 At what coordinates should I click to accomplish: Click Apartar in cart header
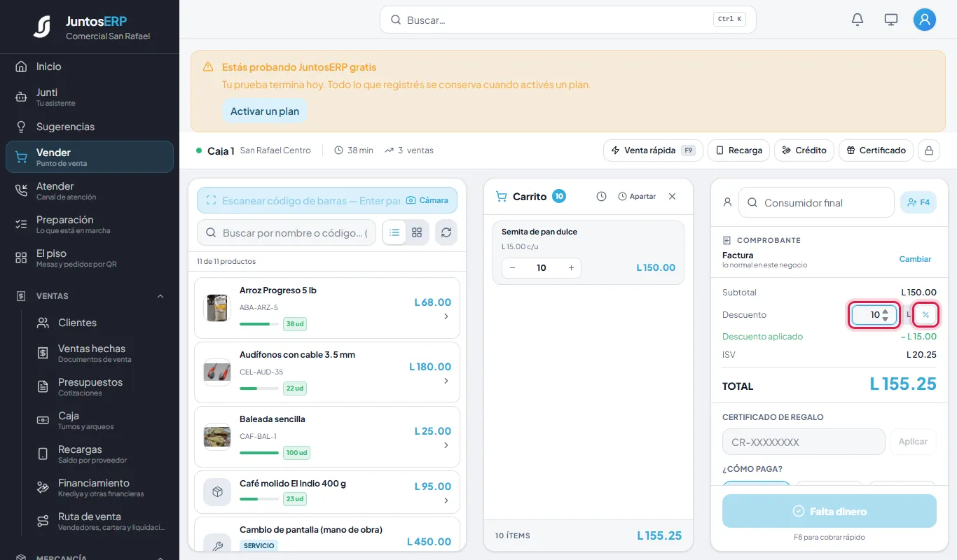(637, 197)
